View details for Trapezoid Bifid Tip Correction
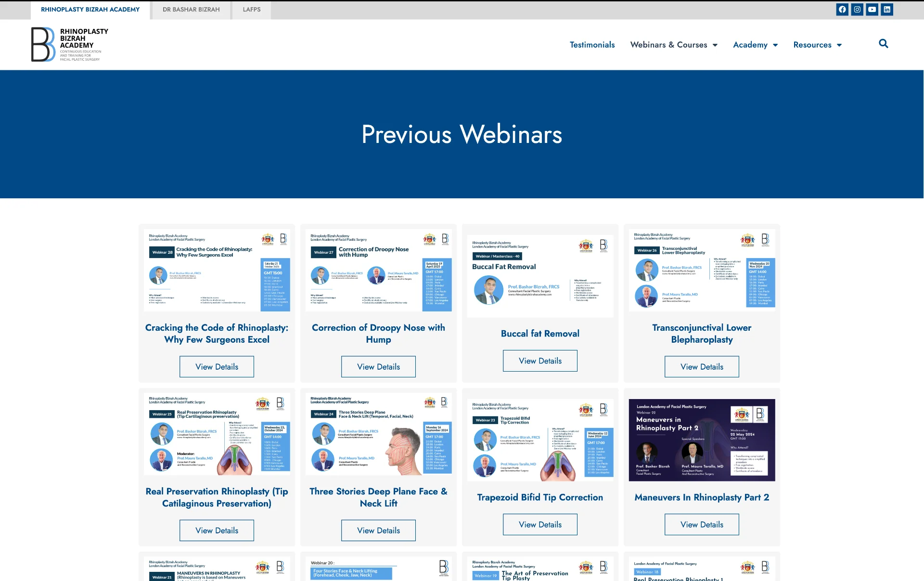Screen dimensions: 924x581 pos(540,525)
